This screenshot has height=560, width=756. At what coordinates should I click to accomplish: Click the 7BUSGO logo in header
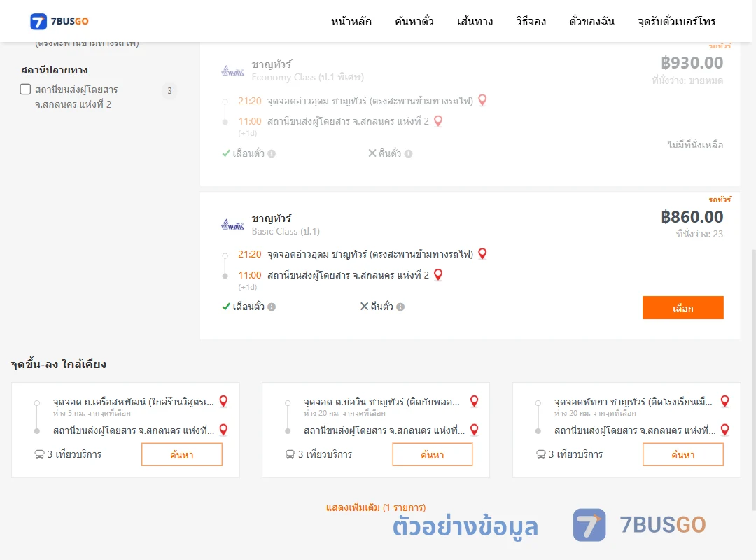click(59, 21)
